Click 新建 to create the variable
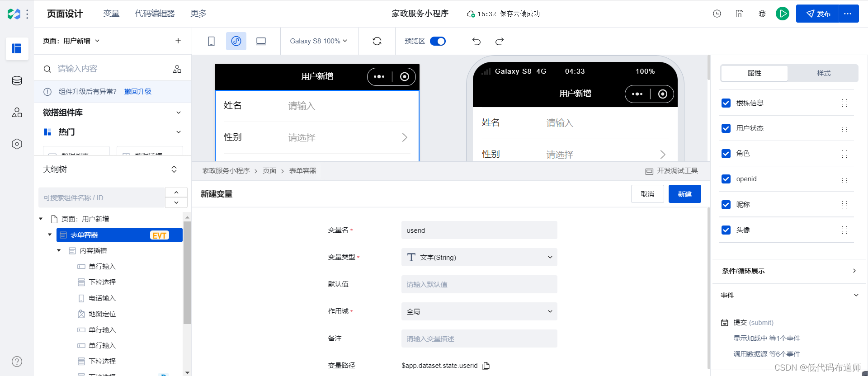This screenshot has width=868, height=376. coord(685,194)
